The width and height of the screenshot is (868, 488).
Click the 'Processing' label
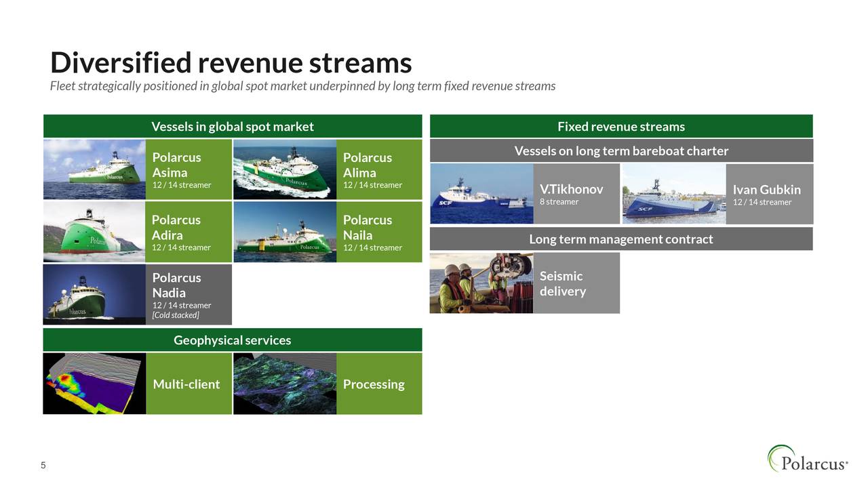[x=374, y=384]
